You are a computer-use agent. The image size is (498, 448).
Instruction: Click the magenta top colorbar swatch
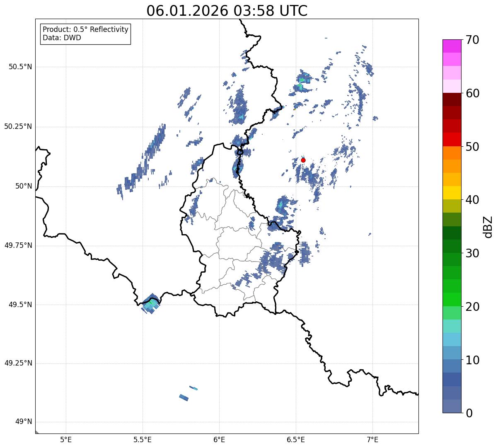[452, 46]
